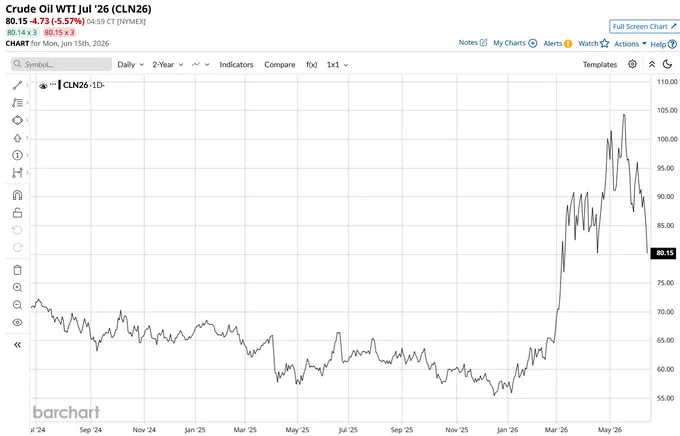Toggle magnet snap mode
Screen dimensions: 680x436
(17, 195)
